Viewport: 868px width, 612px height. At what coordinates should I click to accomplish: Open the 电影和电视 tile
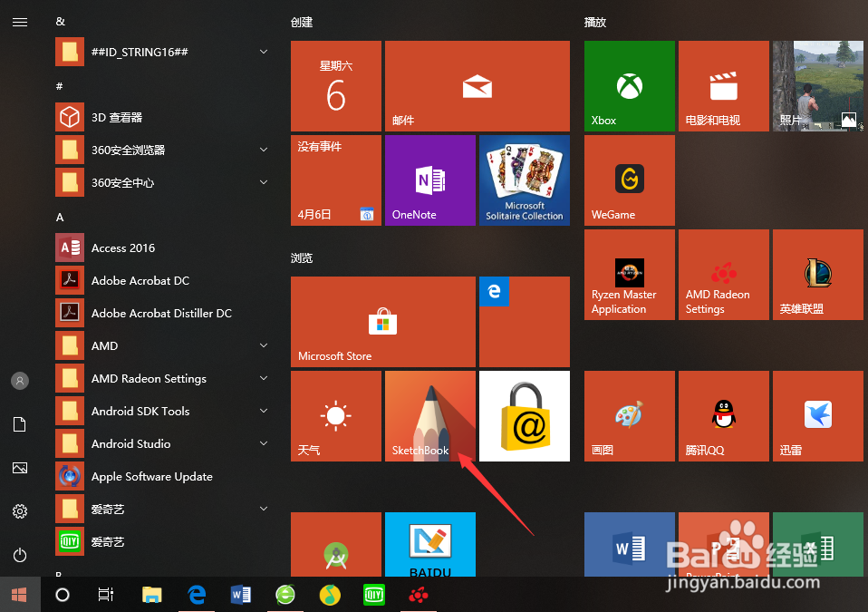click(724, 86)
